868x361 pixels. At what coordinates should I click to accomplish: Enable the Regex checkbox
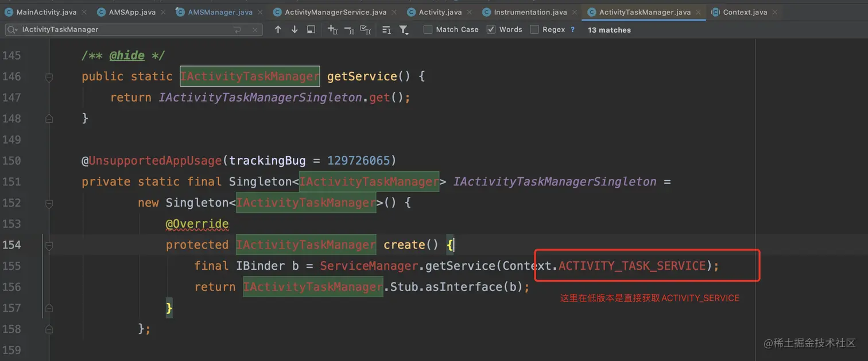pyautogui.click(x=534, y=29)
